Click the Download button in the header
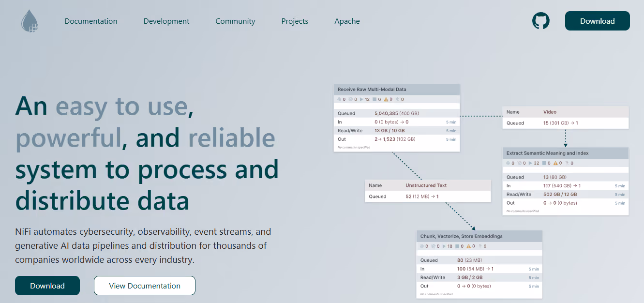Viewport: 644px width, 303px height. tap(598, 21)
